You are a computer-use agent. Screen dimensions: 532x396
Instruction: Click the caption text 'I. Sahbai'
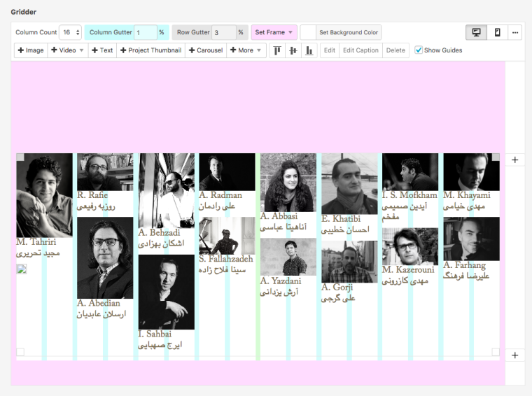[155, 334]
